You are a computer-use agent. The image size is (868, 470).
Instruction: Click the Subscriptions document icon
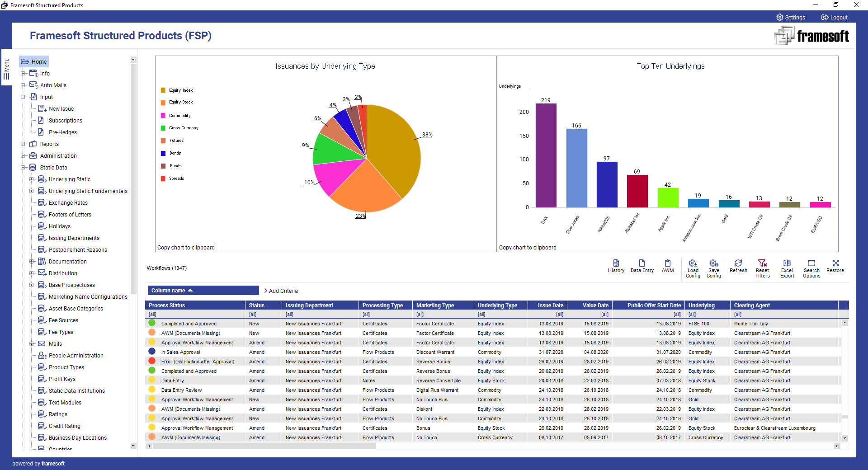[x=41, y=120]
